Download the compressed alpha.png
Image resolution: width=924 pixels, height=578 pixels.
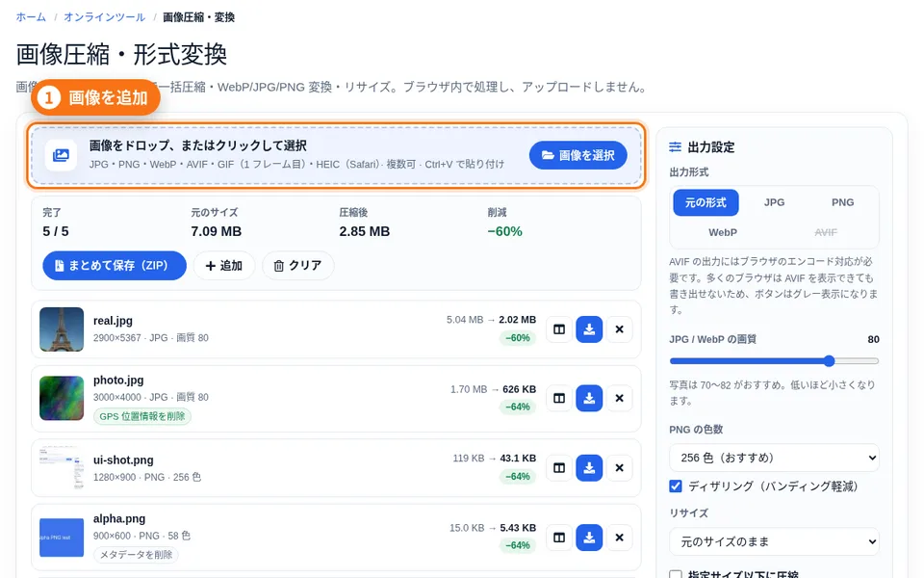point(589,538)
